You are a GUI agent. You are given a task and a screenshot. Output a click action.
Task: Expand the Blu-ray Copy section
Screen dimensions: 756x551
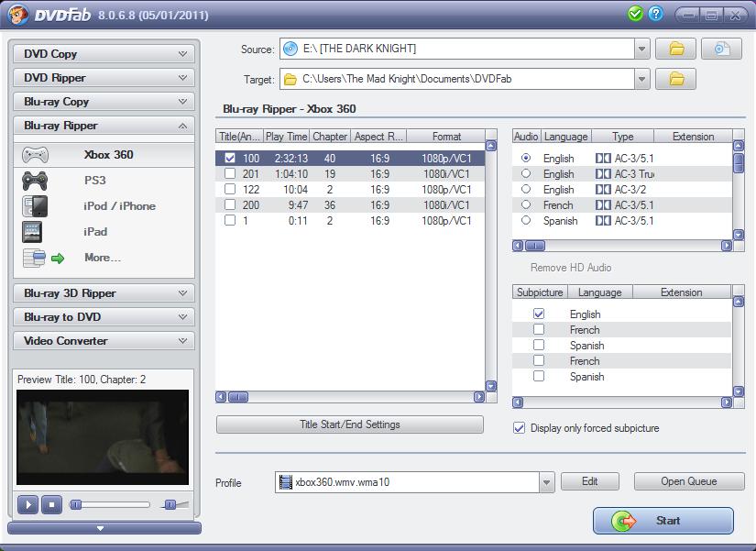click(x=104, y=102)
